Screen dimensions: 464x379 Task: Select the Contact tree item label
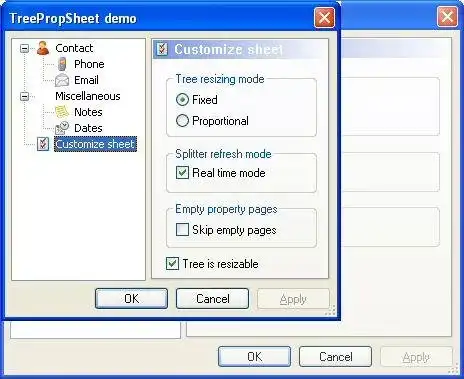pyautogui.click(x=74, y=48)
